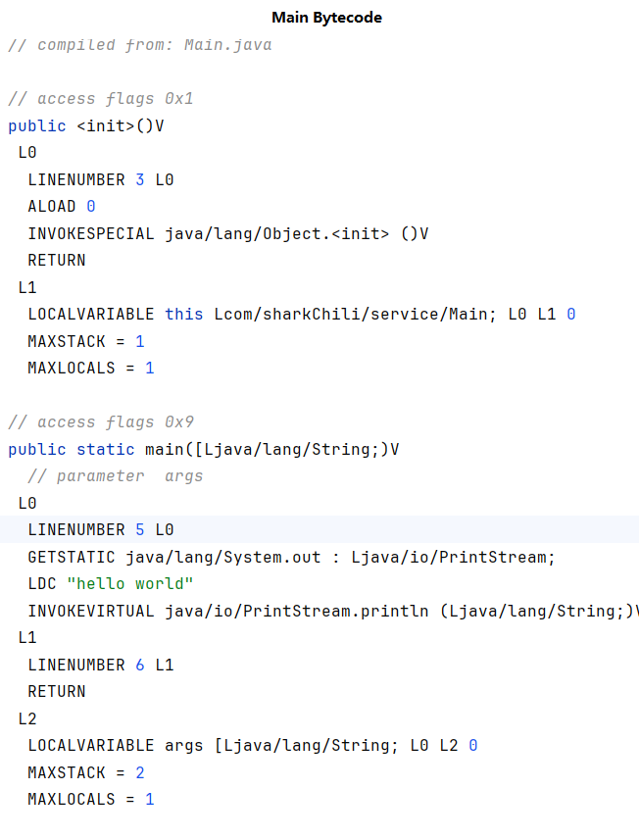639x840 pixels.
Task: Click the LOCALVARIABLE args line
Action: 252,746
